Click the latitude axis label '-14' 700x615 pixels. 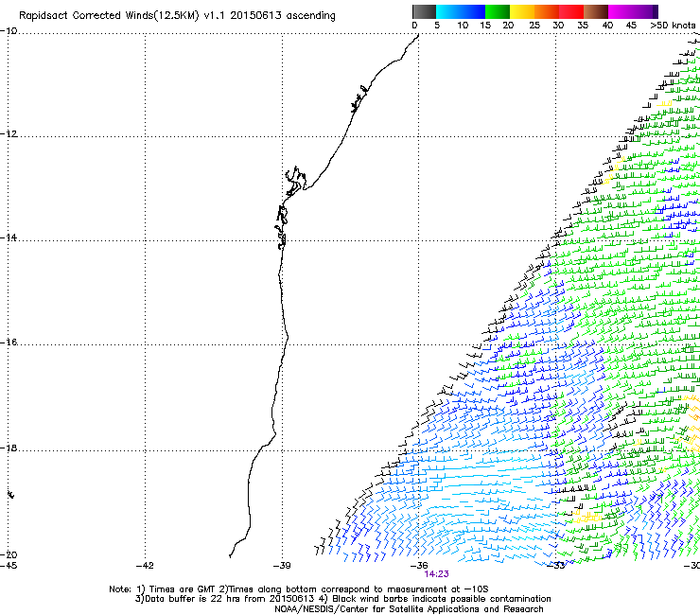(9, 237)
